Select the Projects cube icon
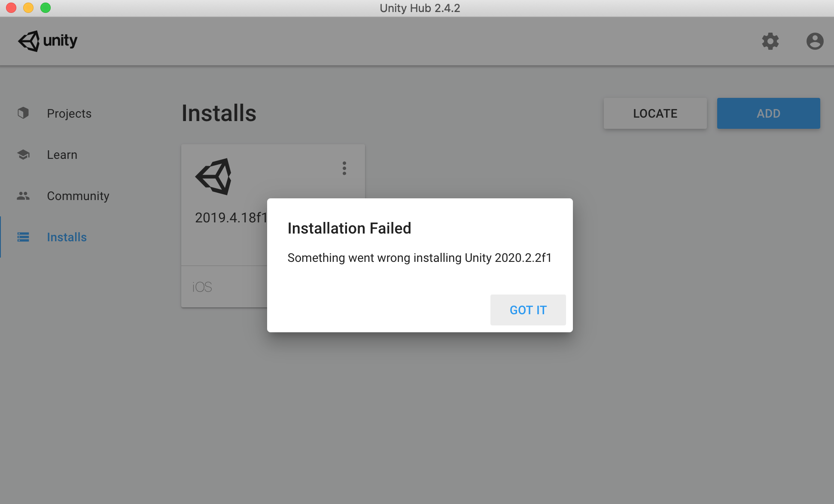 [23, 113]
